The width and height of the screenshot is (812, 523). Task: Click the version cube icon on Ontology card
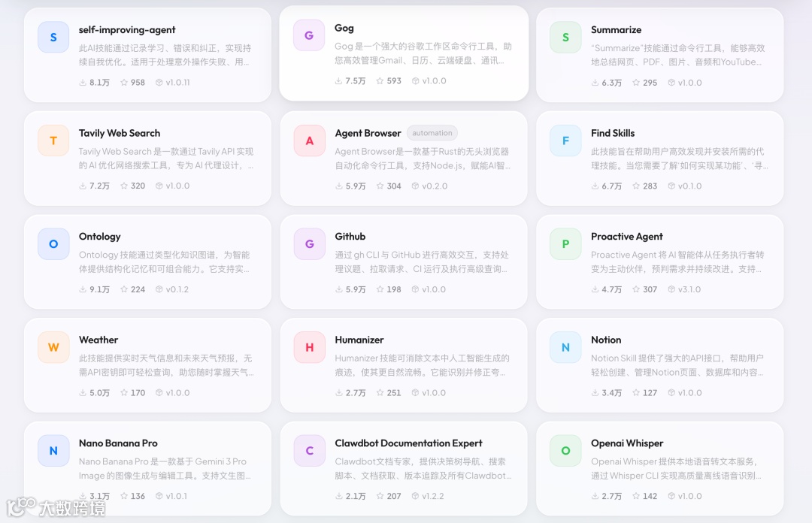pos(159,289)
